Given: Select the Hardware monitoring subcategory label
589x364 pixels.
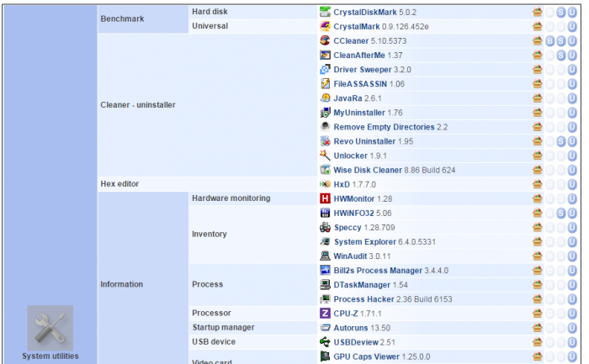Looking at the screenshot, I should point(231,198).
